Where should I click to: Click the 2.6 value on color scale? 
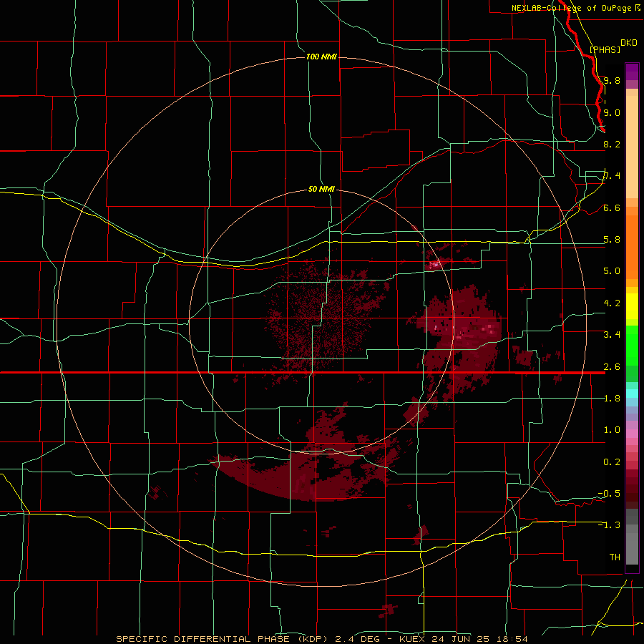[x=612, y=366]
